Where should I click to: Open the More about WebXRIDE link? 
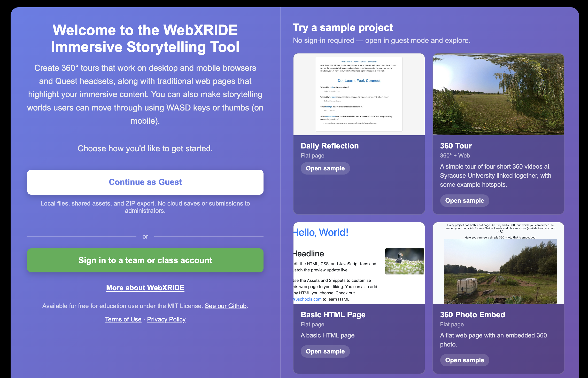coord(145,288)
